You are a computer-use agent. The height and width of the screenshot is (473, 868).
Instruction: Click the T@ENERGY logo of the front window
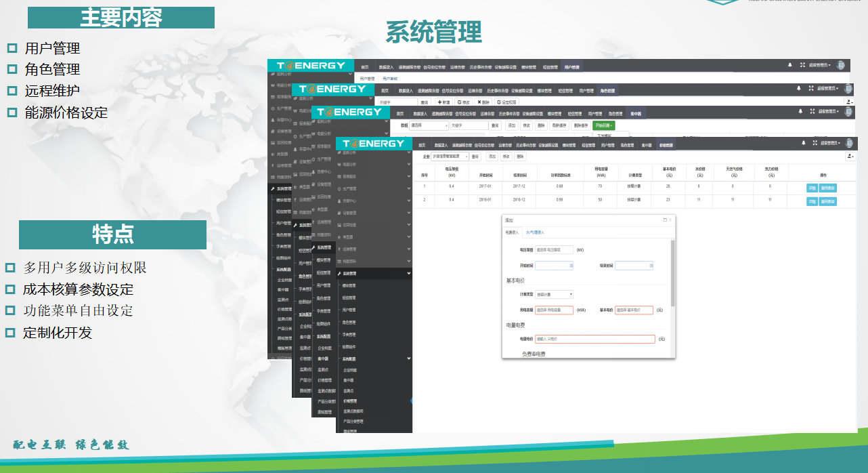(x=373, y=144)
